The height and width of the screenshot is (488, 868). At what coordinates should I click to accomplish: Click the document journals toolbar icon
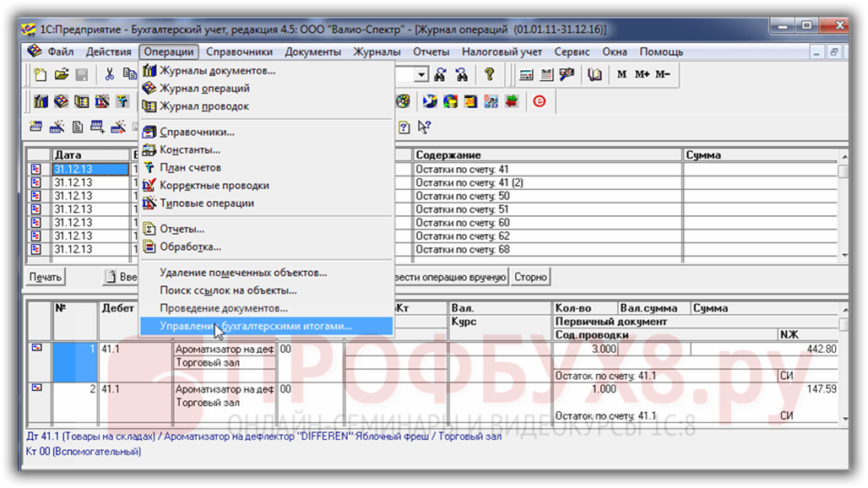(41, 101)
